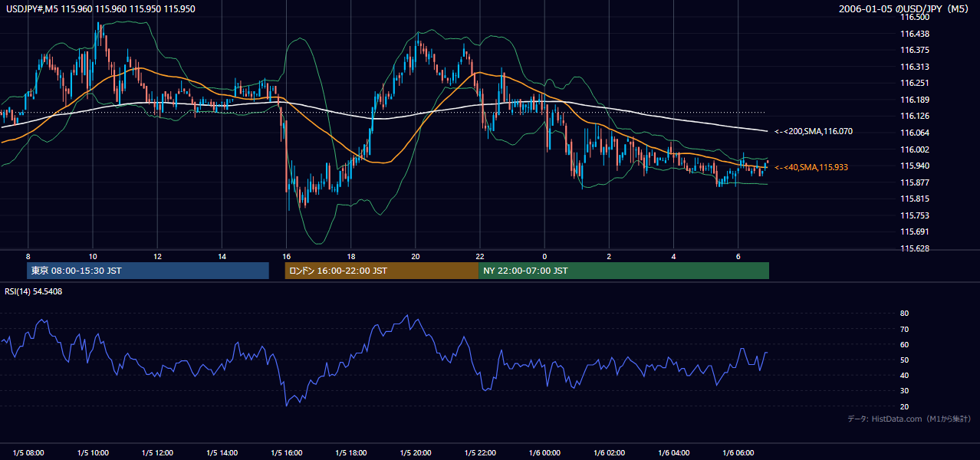Click the 1/6 00:00 time axis label
Viewport: 980px width, 460px height.
pos(544,452)
